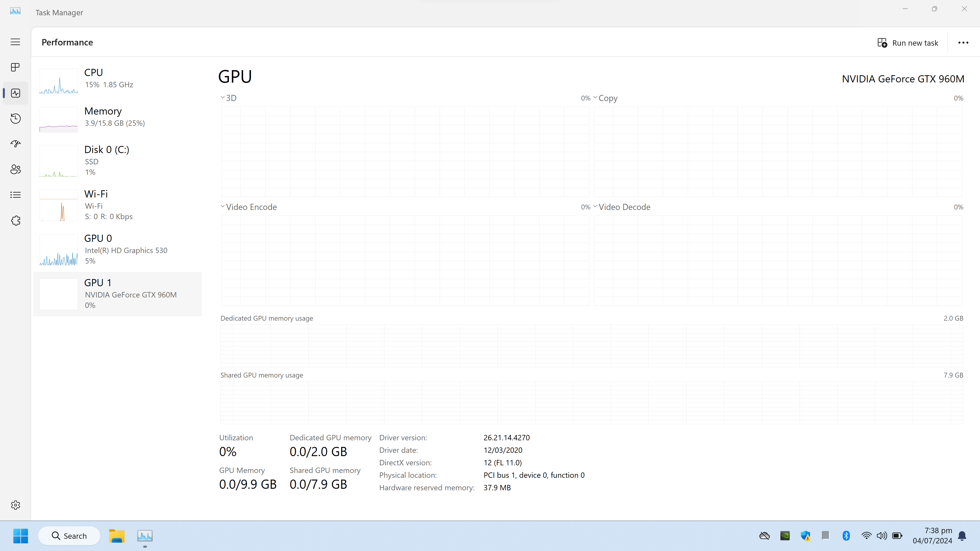Open the three-dot more options menu
The image size is (980, 551).
point(963,43)
